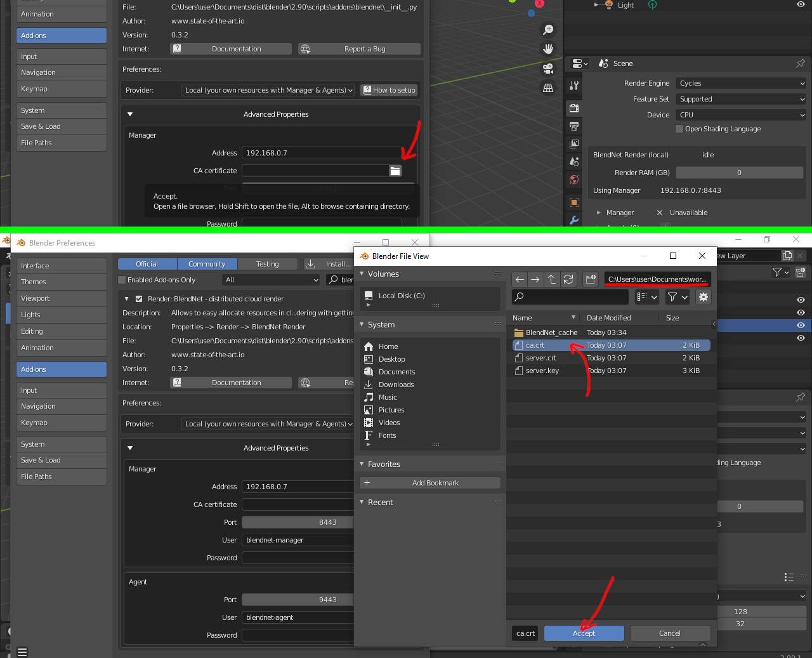This screenshot has width=812, height=658.
Task: Select the server.key file row
Action: point(611,371)
